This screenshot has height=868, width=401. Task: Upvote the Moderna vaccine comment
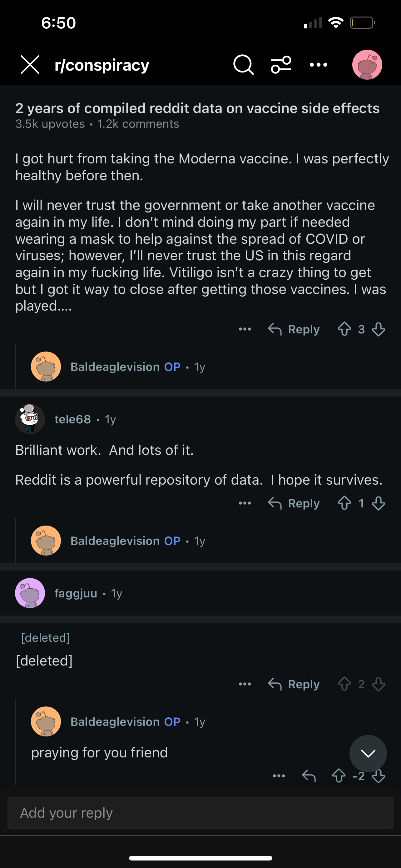coord(344,329)
